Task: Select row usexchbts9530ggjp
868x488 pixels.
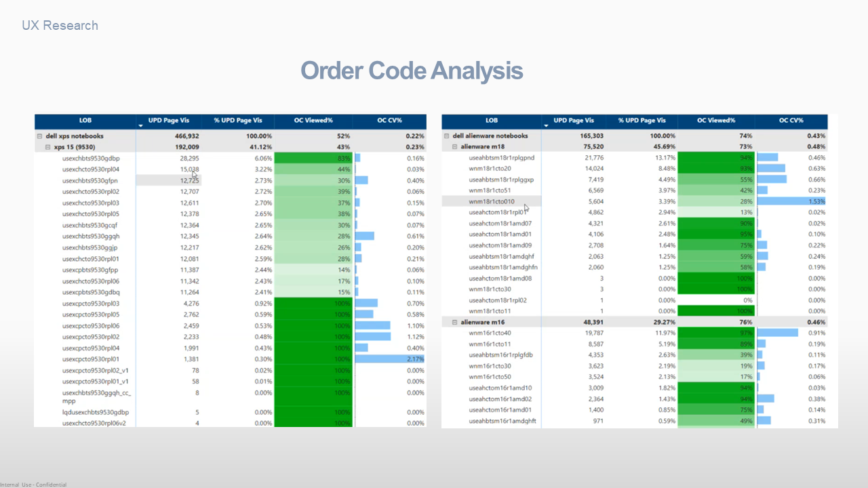Action: tap(231, 247)
